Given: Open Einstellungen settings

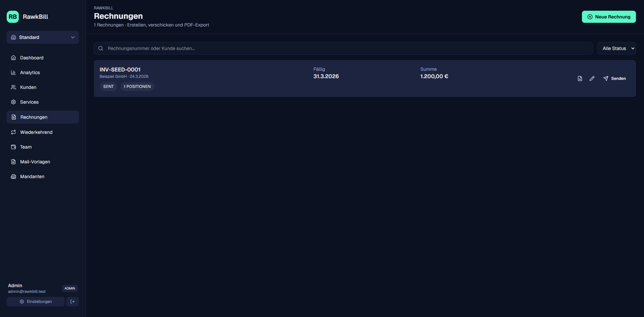Looking at the screenshot, I should (x=36, y=302).
